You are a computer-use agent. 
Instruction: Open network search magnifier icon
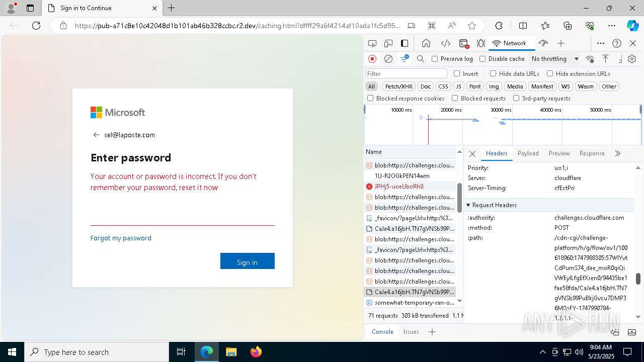[x=421, y=59]
